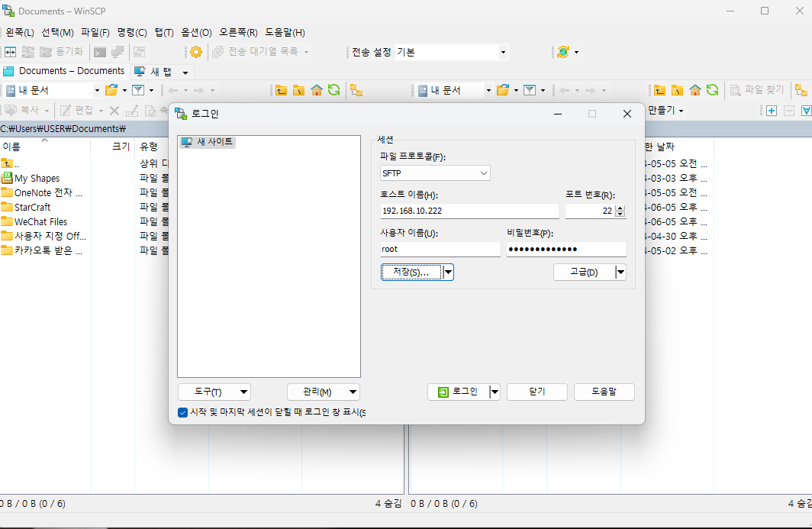Click the left panel path C:\Users\USER\Documents
The width and height of the screenshot is (812, 529).
pyautogui.click(x=63, y=128)
